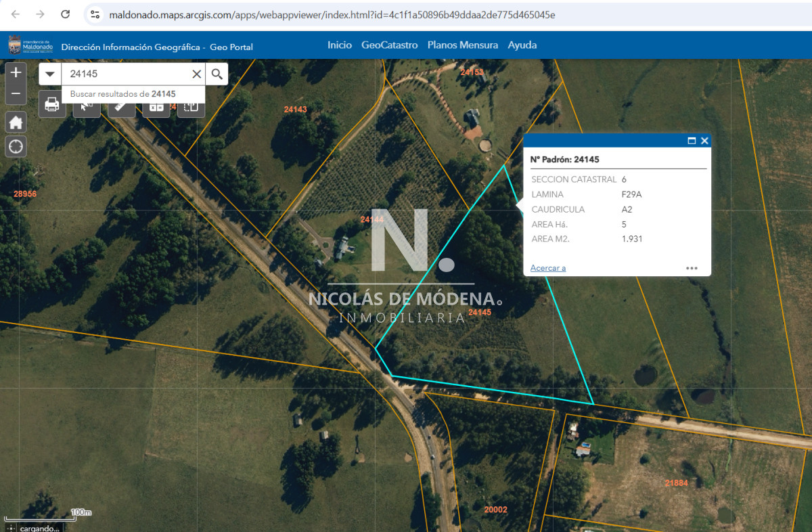Open the popup's three-dots options menu
The width and height of the screenshot is (812, 532).
(691, 268)
